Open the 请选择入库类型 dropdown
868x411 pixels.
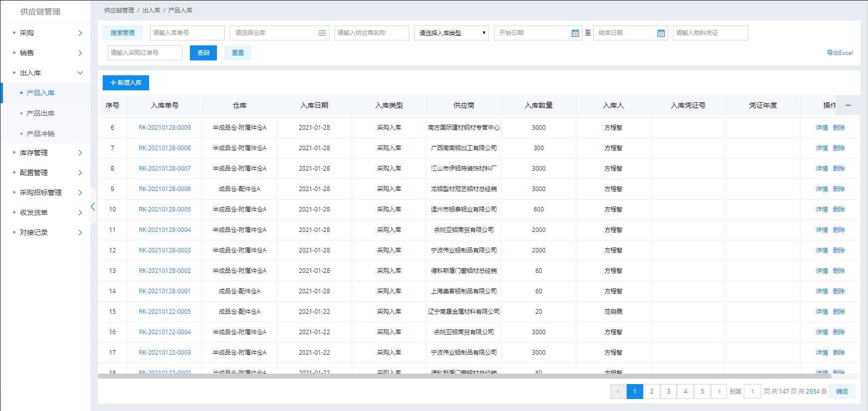click(451, 33)
